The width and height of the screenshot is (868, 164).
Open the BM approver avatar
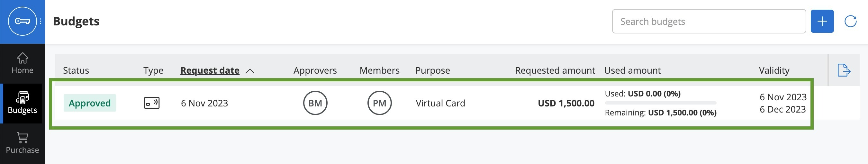tap(315, 103)
